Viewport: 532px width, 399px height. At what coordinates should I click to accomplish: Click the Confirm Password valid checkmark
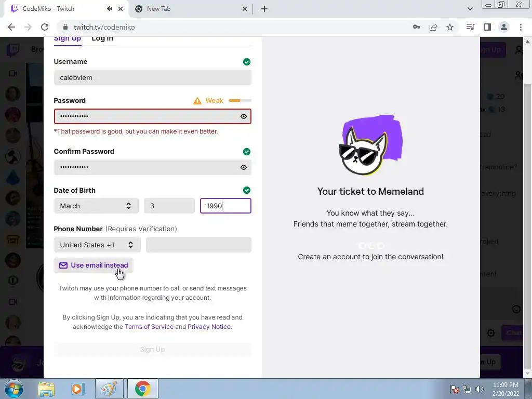247,152
